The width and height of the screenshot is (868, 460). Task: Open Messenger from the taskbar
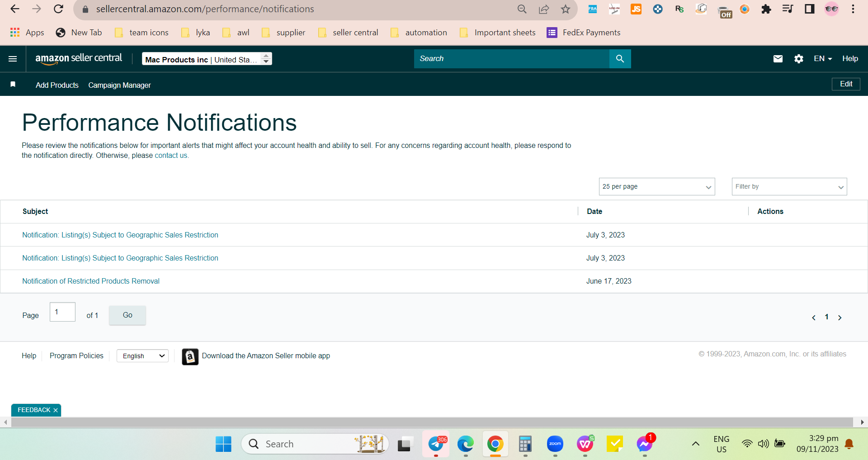644,444
